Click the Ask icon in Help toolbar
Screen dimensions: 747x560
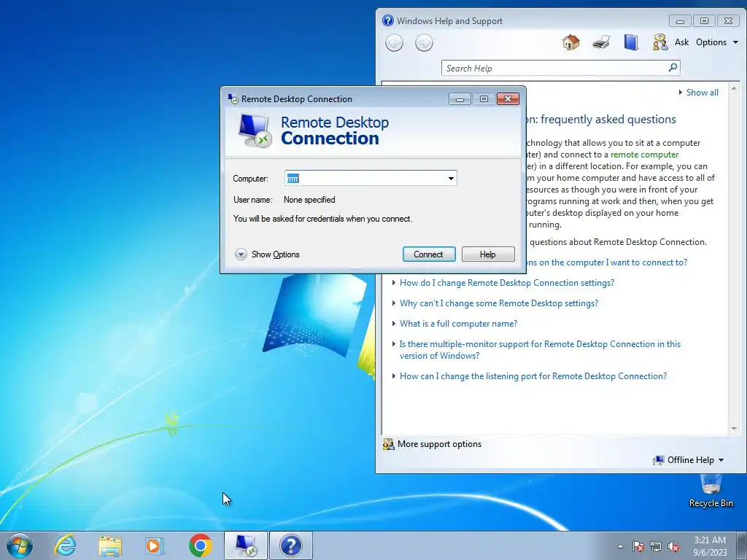point(659,42)
